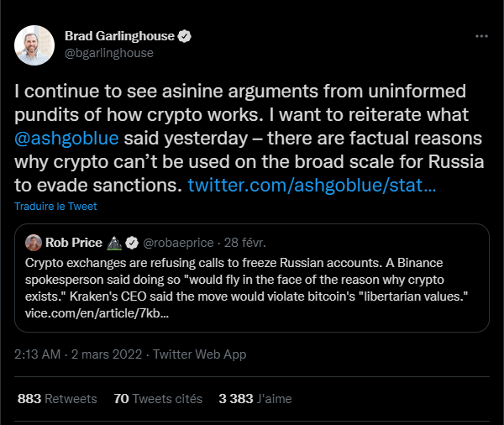Screen dimensions: 504x425
Task: Open Brad Garlinghouse's profile via display name
Action: coord(121,37)
